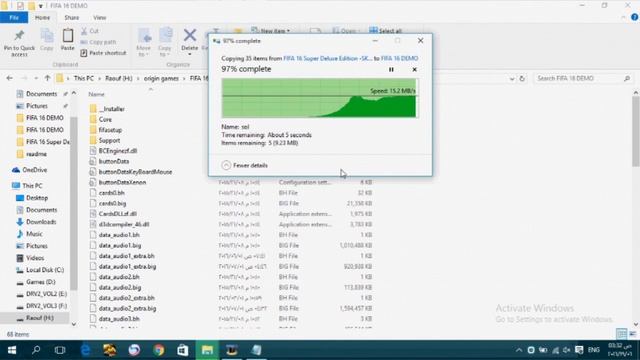Choose Paste shortcut in the ribbon
The width and height of the screenshot is (640, 360).
(x=103, y=53)
